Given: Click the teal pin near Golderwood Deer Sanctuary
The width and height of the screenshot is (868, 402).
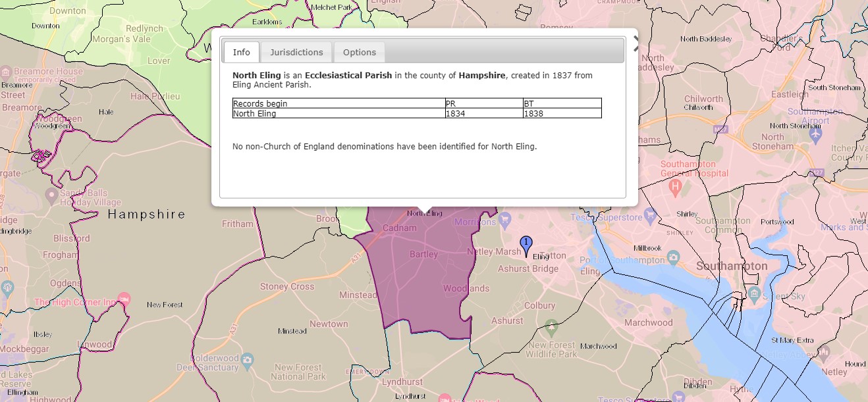Looking at the screenshot, I should (248, 361).
